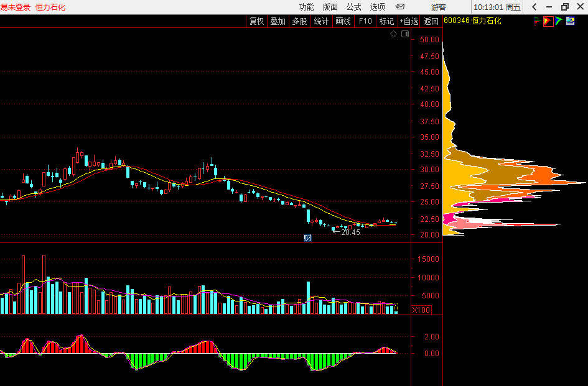Click the 财 financial marker on chart
Image resolution: width=588 pixels, height=386 pixels.
(x=307, y=237)
